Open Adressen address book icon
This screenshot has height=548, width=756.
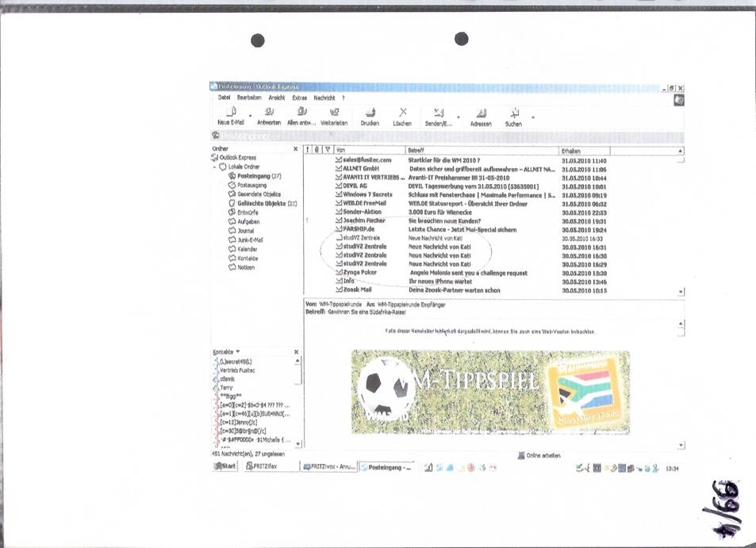481,113
